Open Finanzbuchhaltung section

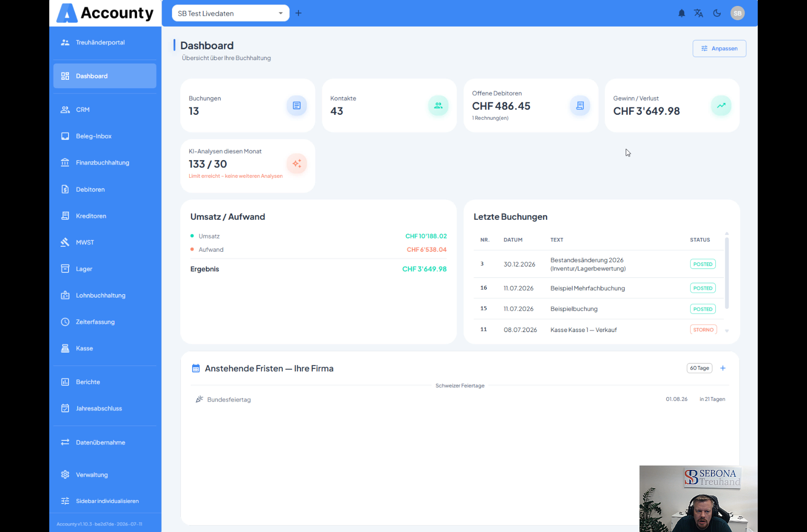click(x=104, y=163)
